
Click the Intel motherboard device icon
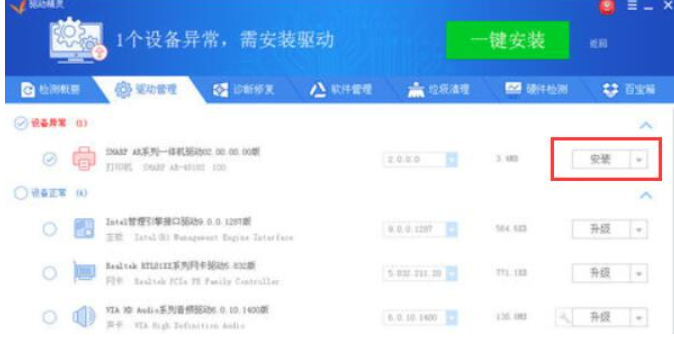pos(84,228)
